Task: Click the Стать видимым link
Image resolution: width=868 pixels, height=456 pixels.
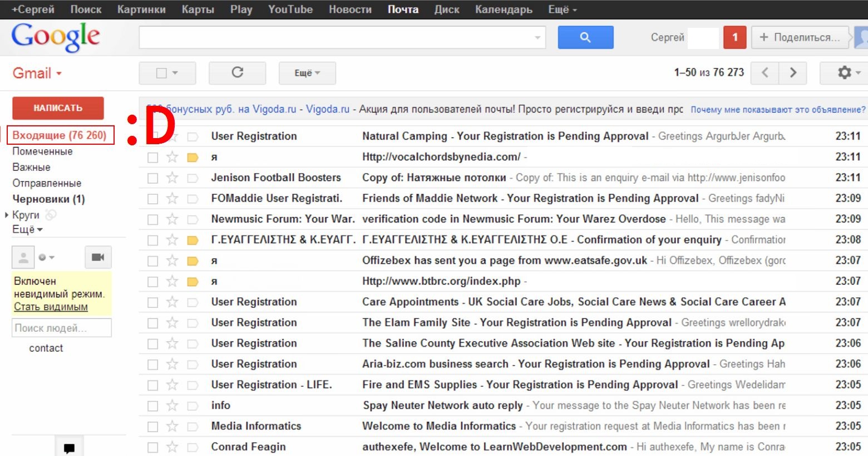Action: pyautogui.click(x=51, y=307)
